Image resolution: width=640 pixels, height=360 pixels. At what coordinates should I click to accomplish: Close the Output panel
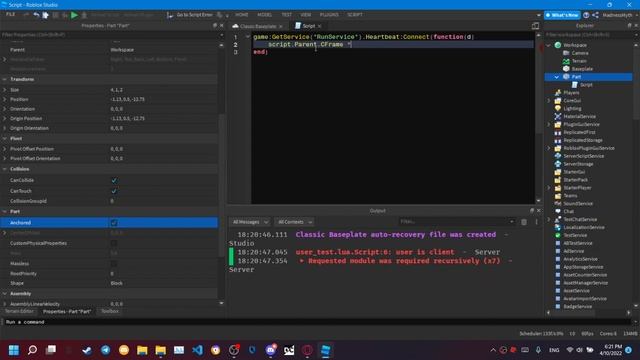[538, 211]
